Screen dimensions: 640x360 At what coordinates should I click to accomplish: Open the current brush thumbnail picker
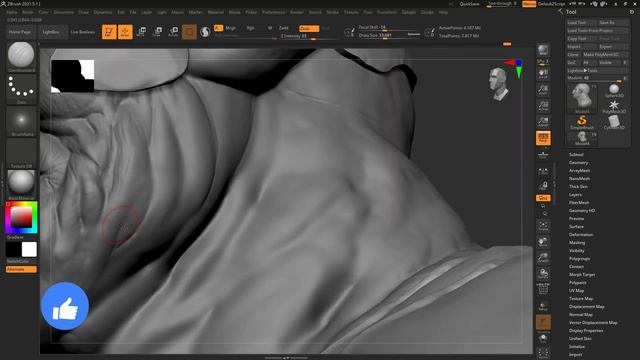pos(21,56)
